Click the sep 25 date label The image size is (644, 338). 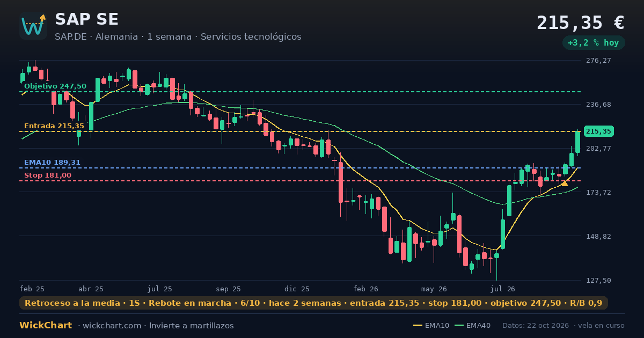click(x=228, y=289)
